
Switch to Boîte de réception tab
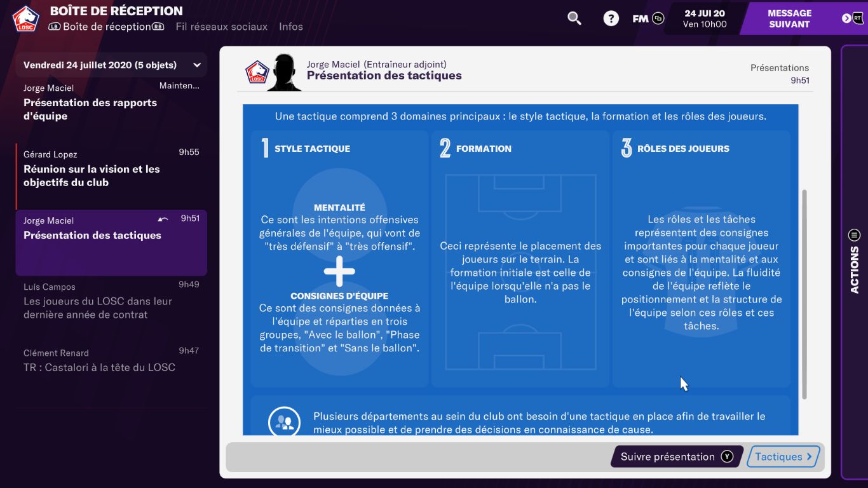click(107, 27)
